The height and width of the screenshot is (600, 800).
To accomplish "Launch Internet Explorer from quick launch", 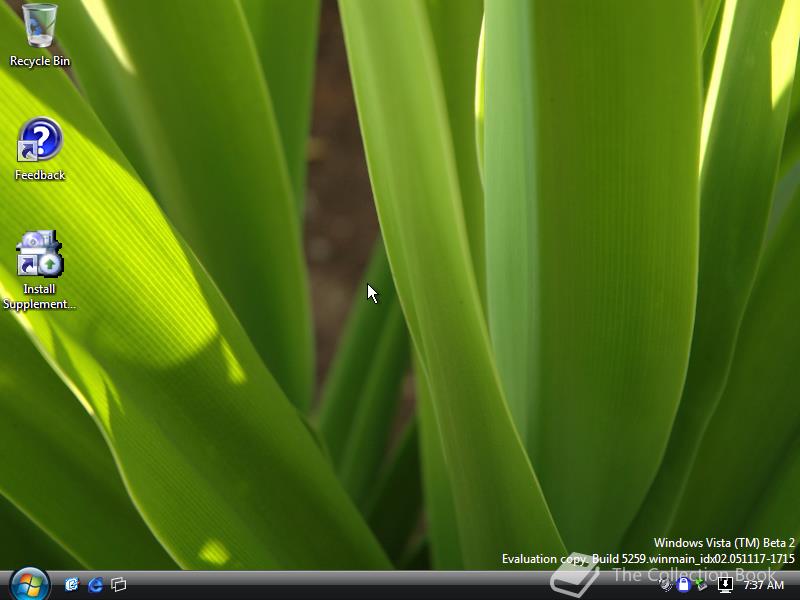I will coord(95,584).
